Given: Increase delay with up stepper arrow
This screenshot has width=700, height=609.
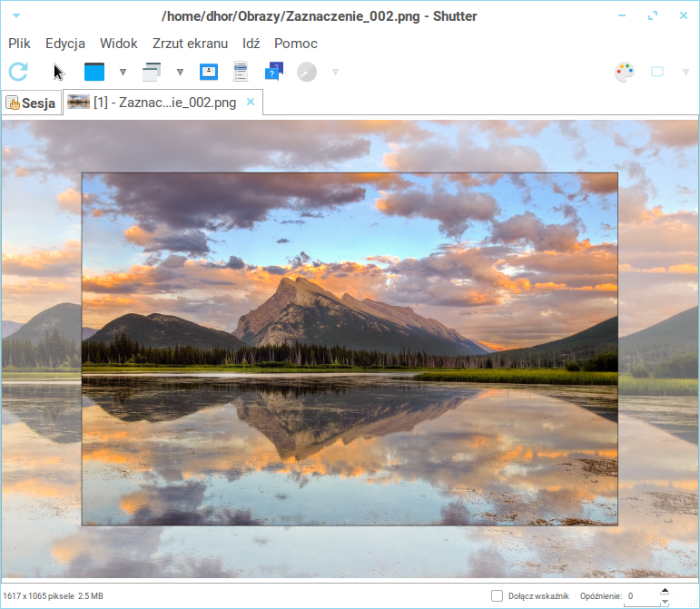Looking at the screenshot, I should coord(665,591).
